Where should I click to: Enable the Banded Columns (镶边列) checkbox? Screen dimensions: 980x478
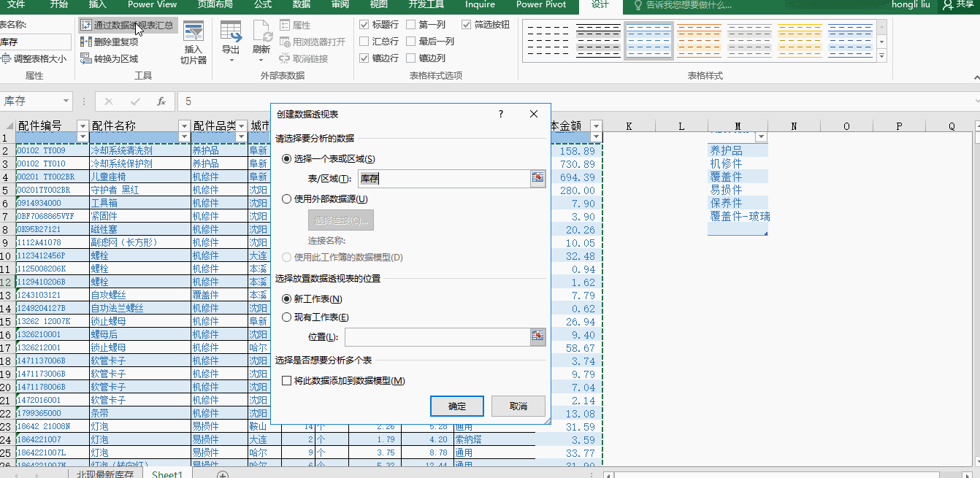pyautogui.click(x=411, y=58)
